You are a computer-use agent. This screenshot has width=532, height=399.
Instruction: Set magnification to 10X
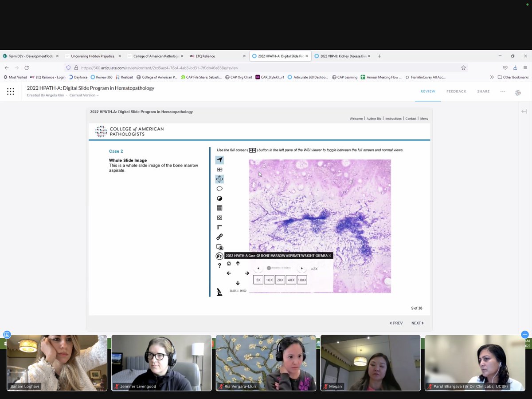click(269, 280)
